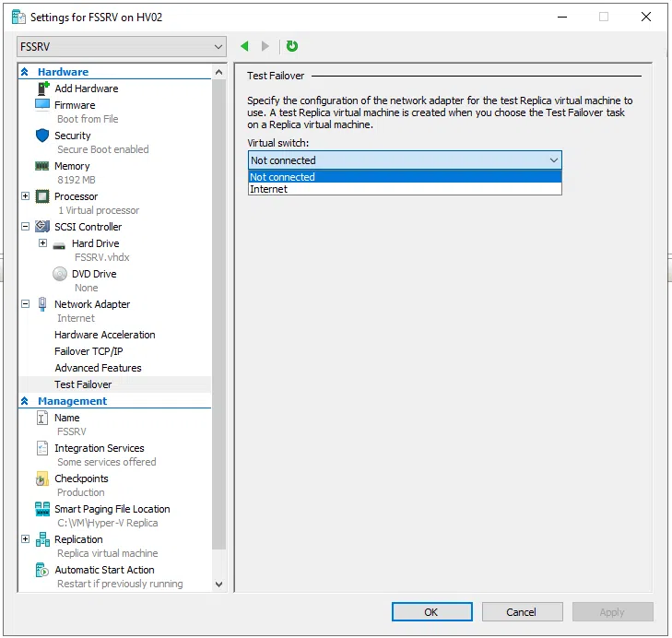Click the Checkpoints icon
Image resolution: width=672 pixels, height=638 pixels.
pyautogui.click(x=42, y=478)
